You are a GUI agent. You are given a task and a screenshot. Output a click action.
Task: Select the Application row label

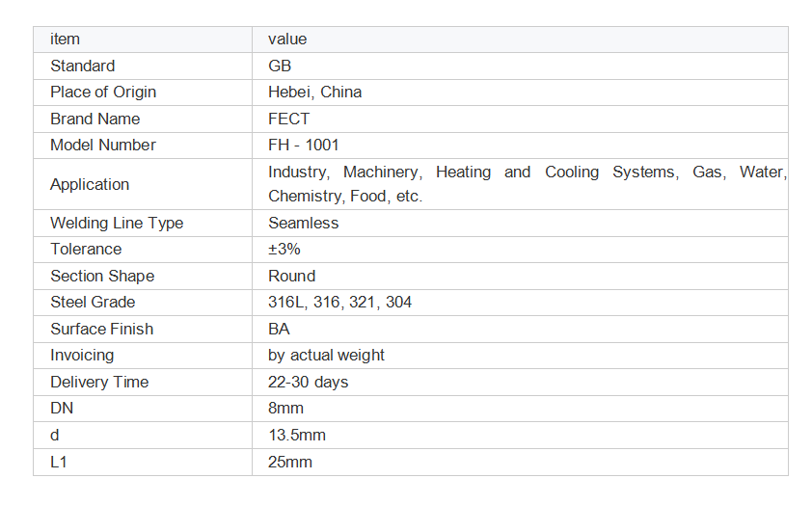[x=90, y=184]
